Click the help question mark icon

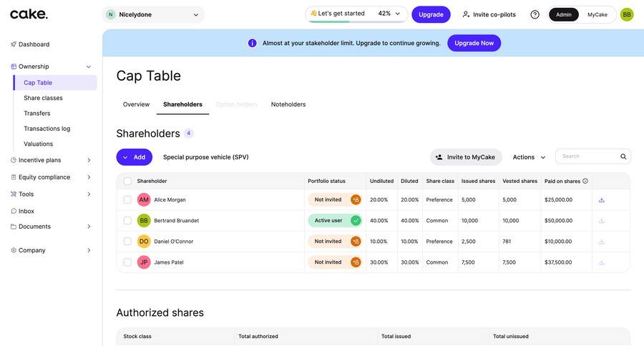click(535, 14)
